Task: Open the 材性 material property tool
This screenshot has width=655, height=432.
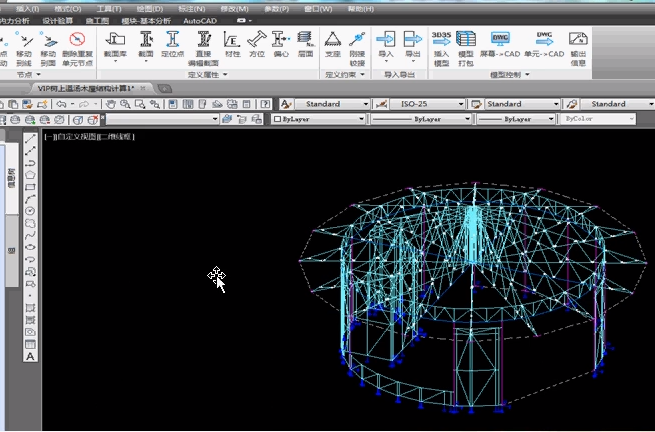Action: 232,44
